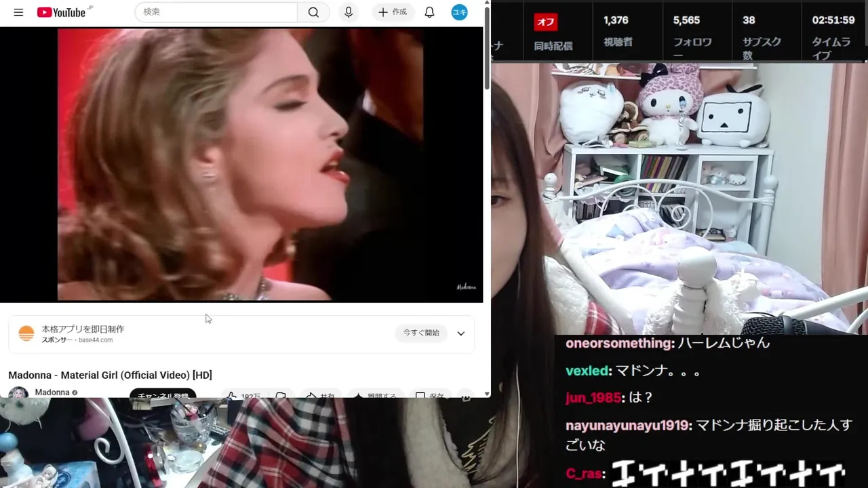
Task: Click the 今すぐ開始 ad button
Action: (421, 333)
